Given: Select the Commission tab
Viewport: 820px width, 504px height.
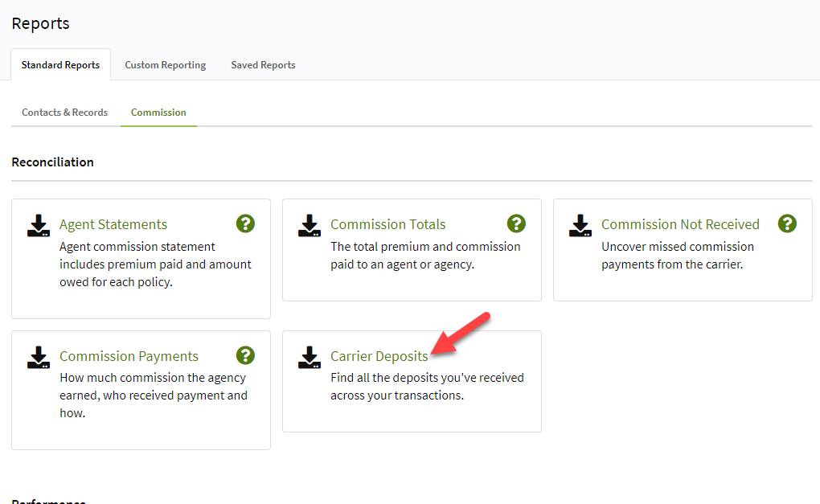Looking at the screenshot, I should click(158, 113).
